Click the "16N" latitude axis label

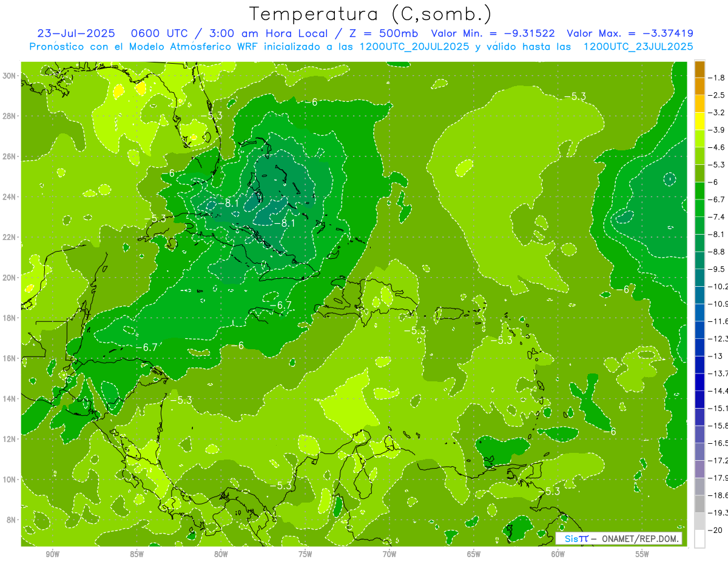(10, 358)
